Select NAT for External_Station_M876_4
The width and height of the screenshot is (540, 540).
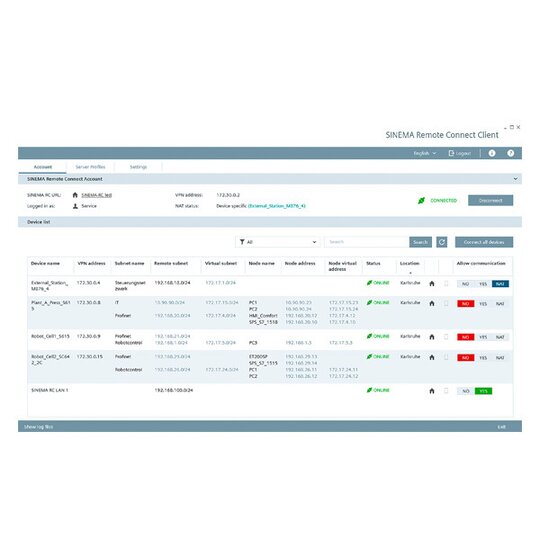point(500,284)
